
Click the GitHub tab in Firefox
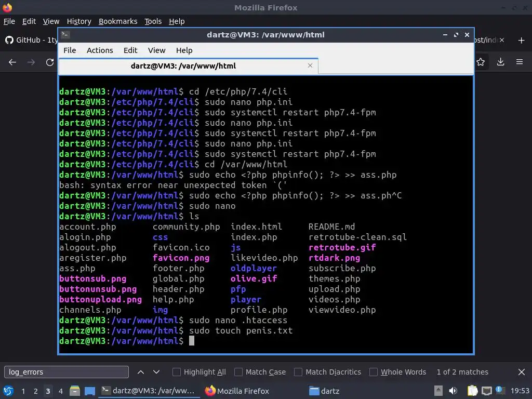(31, 40)
